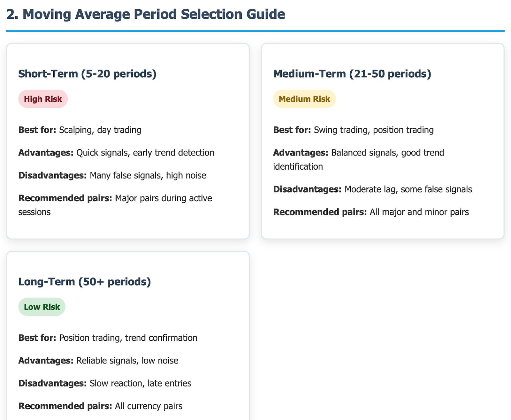Click the High Risk badge
Image resolution: width=511 pixels, height=420 pixels.
tap(43, 99)
